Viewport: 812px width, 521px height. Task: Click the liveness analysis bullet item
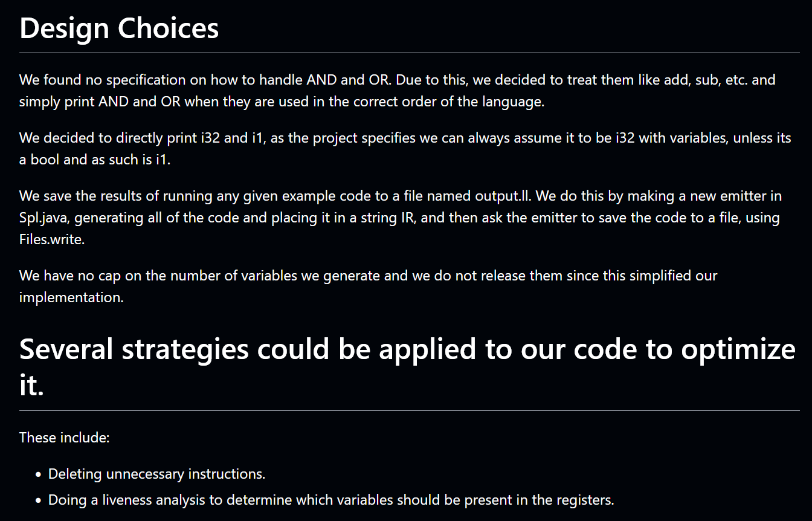330,500
